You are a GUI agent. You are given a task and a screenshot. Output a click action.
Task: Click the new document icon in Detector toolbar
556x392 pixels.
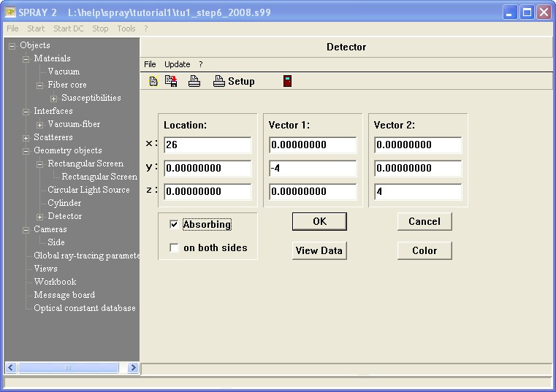pos(153,81)
